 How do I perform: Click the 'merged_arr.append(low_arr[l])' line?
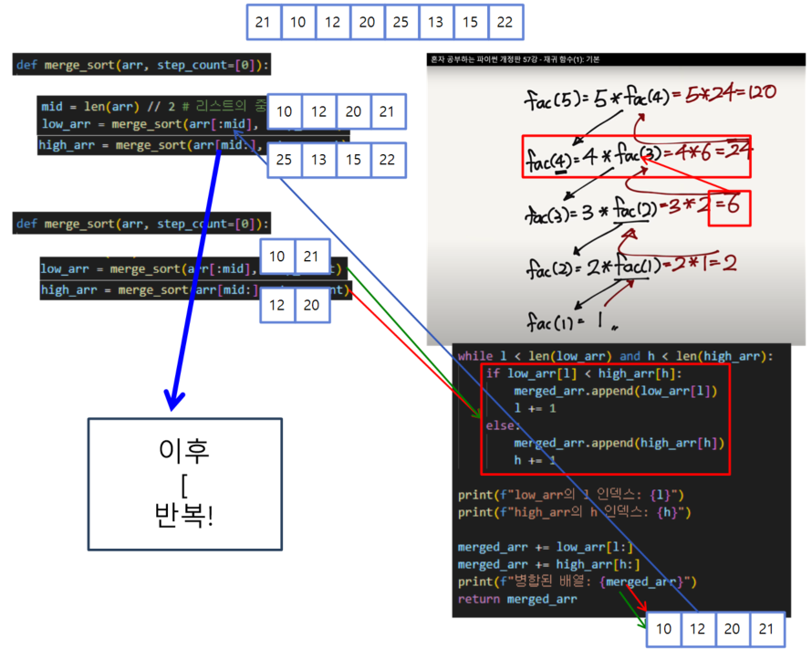click(x=615, y=392)
